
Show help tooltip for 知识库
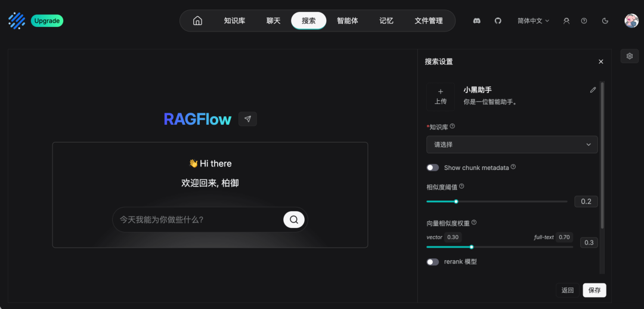click(452, 126)
